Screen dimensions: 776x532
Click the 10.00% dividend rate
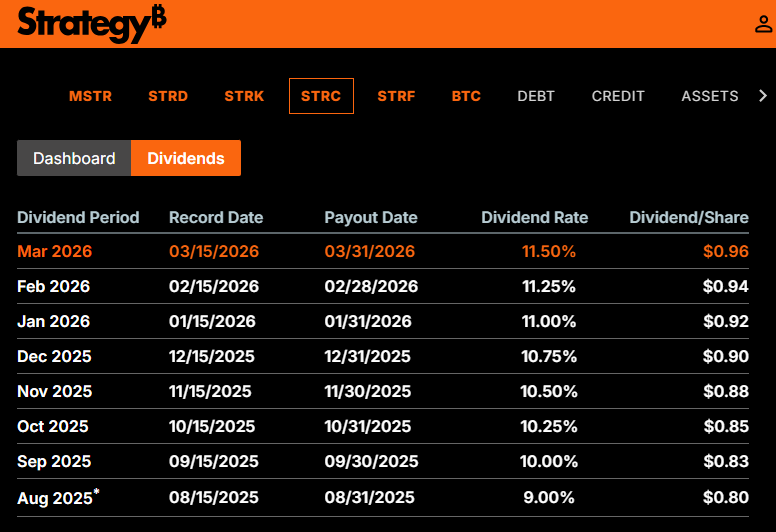549,461
